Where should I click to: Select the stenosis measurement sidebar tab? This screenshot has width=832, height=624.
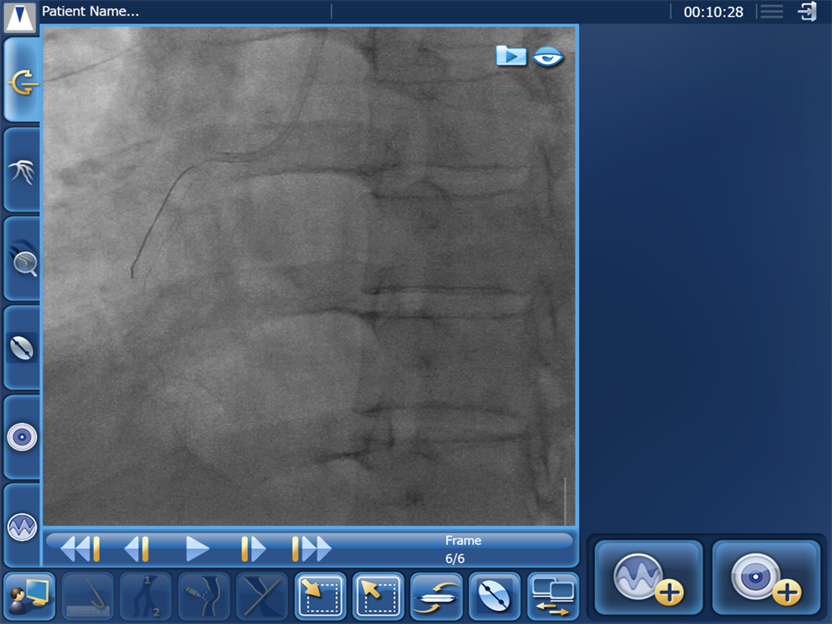22,349
